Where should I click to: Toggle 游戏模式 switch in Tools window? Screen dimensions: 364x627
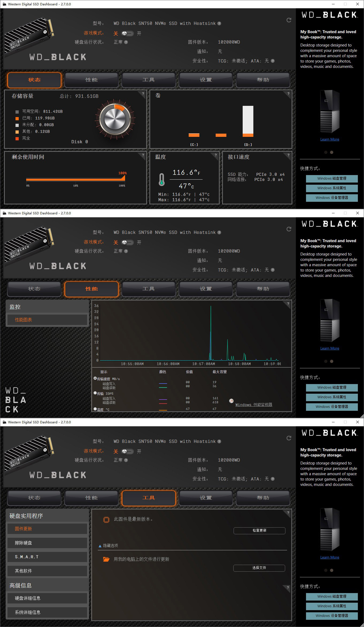(127, 451)
